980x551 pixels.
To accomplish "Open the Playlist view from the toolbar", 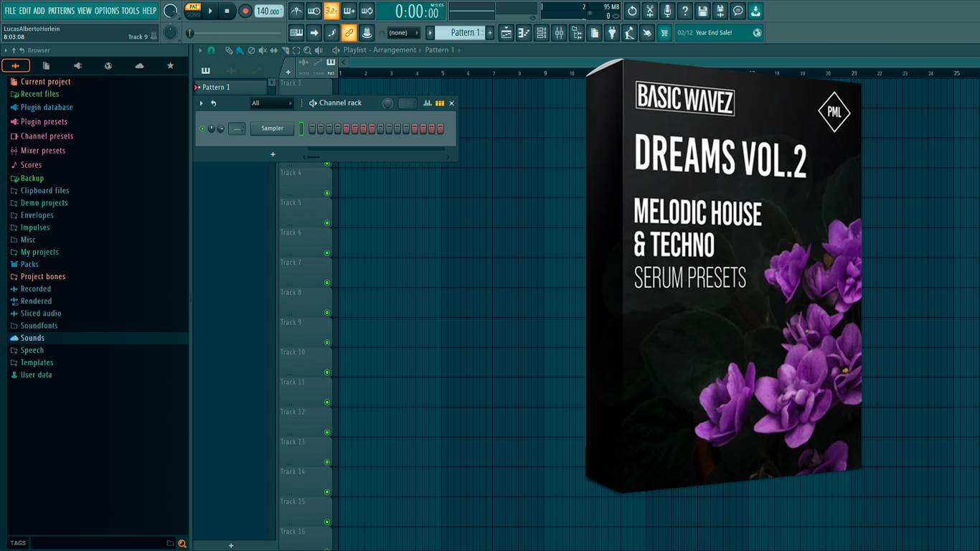I will (507, 33).
